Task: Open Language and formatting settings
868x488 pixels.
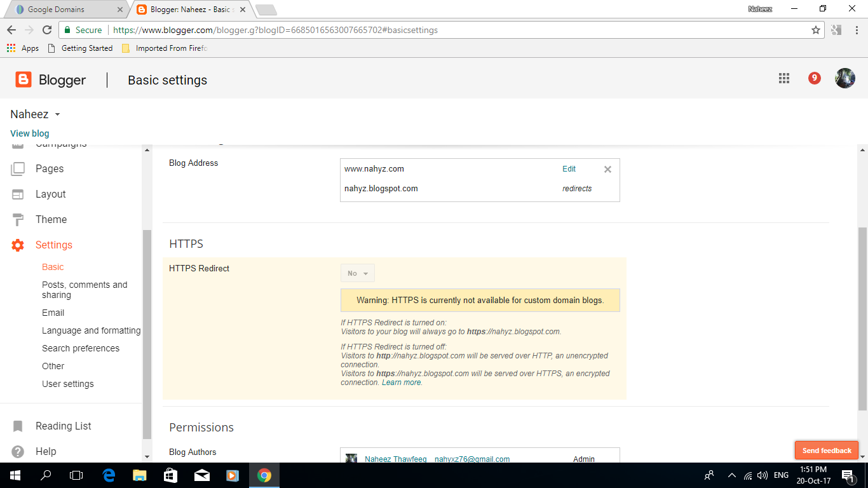Action: pos(91,330)
